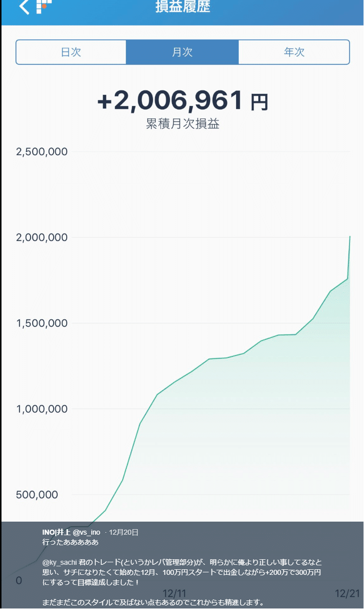This screenshot has height=613, width=364.
Task: Click the 2,500,000 y-axis label
Action: (42, 152)
